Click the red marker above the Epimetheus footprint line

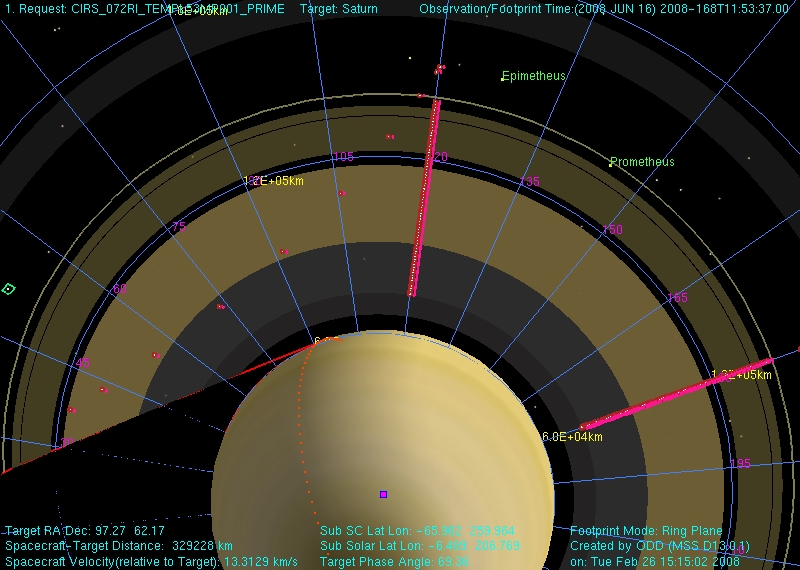439,69
